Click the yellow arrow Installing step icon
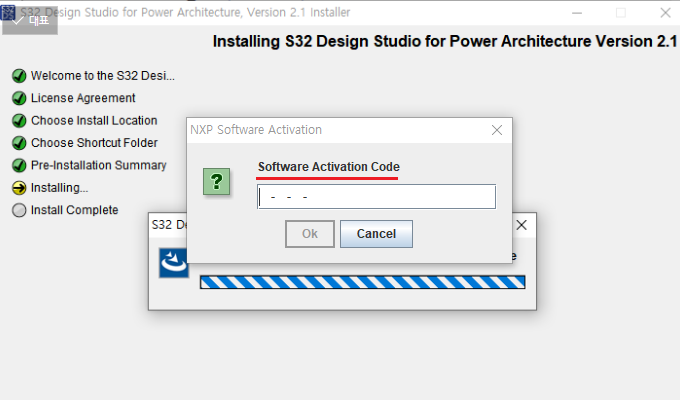 (x=19, y=188)
